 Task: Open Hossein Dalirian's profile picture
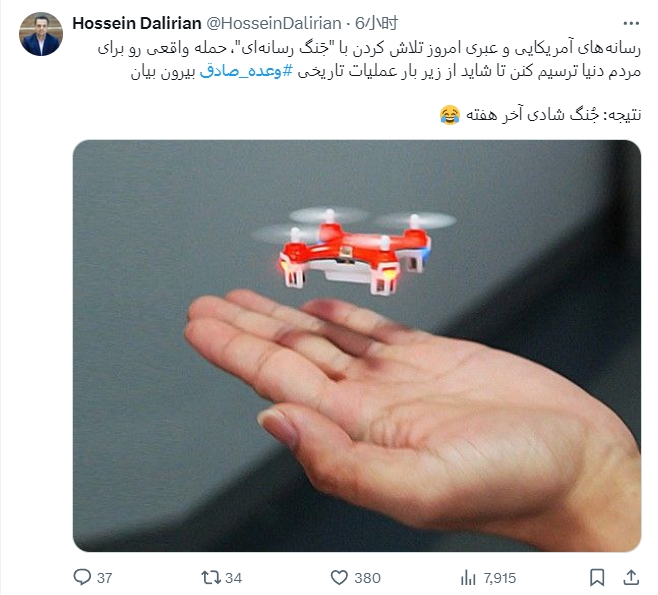click(x=41, y=34)
